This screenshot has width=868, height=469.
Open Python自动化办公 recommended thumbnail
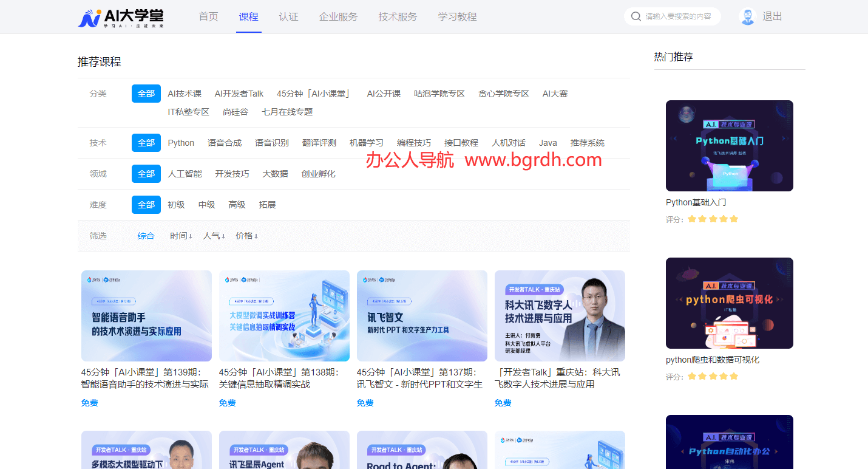click(x=730, y=442)
